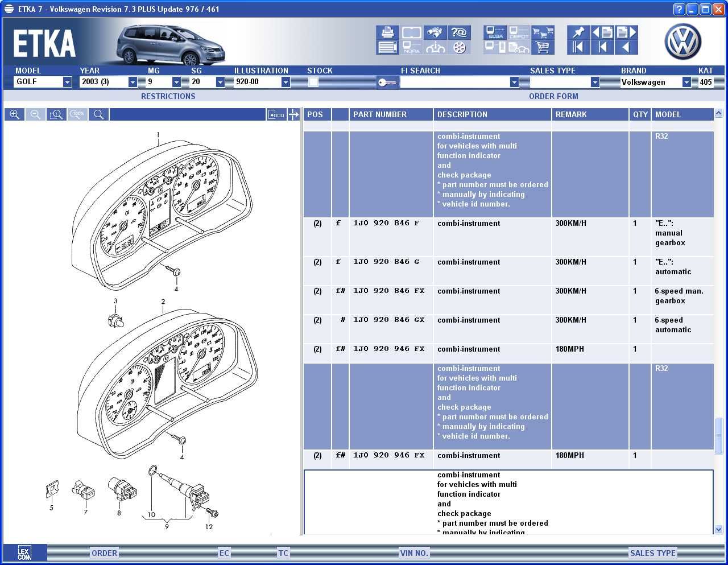728x565 pixels.
Task: Select the zoom region magnifier tool
Action: tap(56, 114)
